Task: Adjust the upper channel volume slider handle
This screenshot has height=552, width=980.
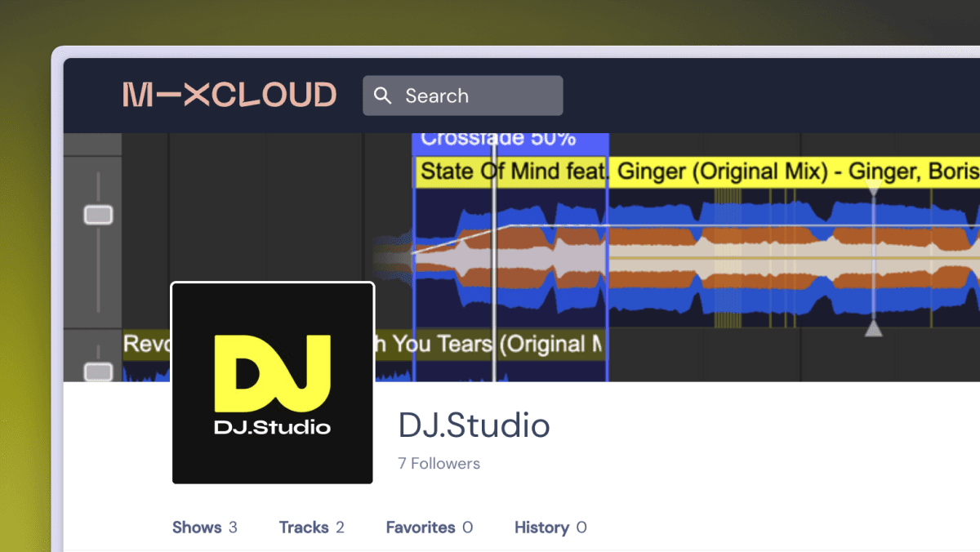Action: click(96, 214)
